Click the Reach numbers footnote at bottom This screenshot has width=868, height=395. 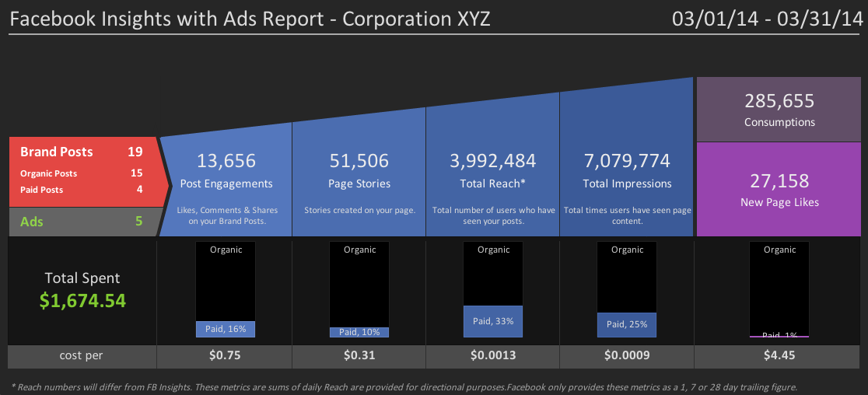404,387
